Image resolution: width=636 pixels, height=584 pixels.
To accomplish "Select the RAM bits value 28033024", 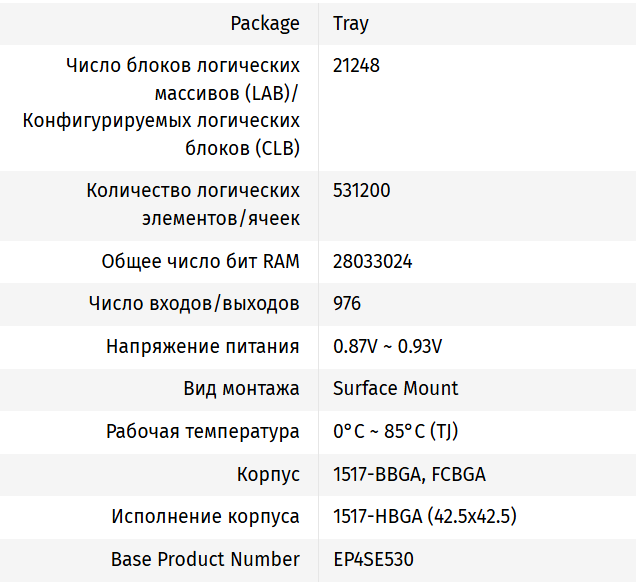I will [372, 261].
